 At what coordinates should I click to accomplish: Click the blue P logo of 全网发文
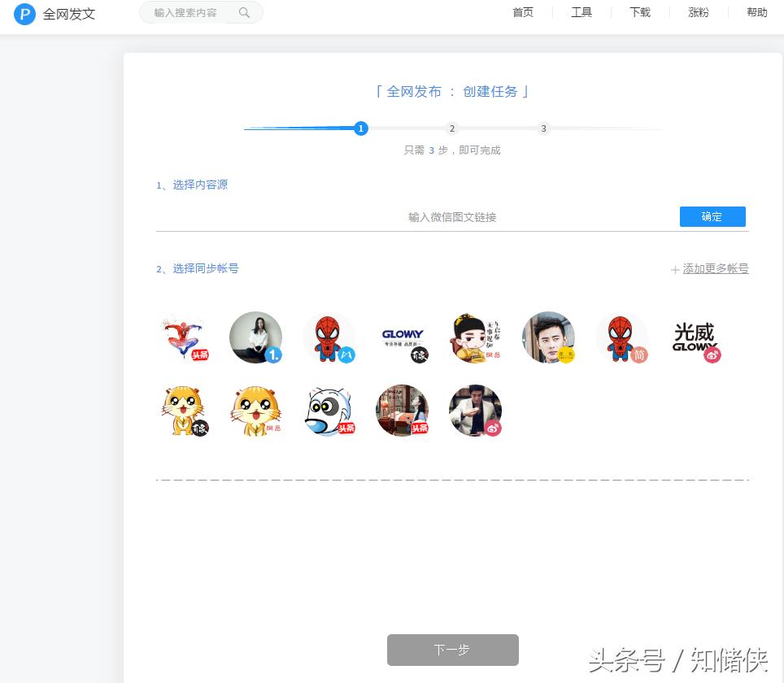(24, 14)
